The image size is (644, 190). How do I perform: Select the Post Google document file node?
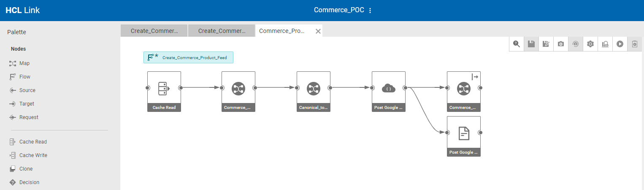(464, 136)
